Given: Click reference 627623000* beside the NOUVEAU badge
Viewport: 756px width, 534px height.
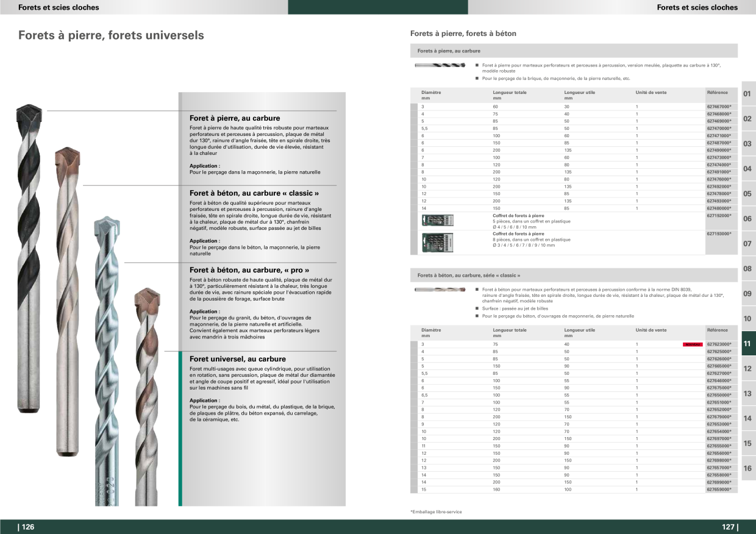Looking at the screenshot, I should (x=719, y=344).
